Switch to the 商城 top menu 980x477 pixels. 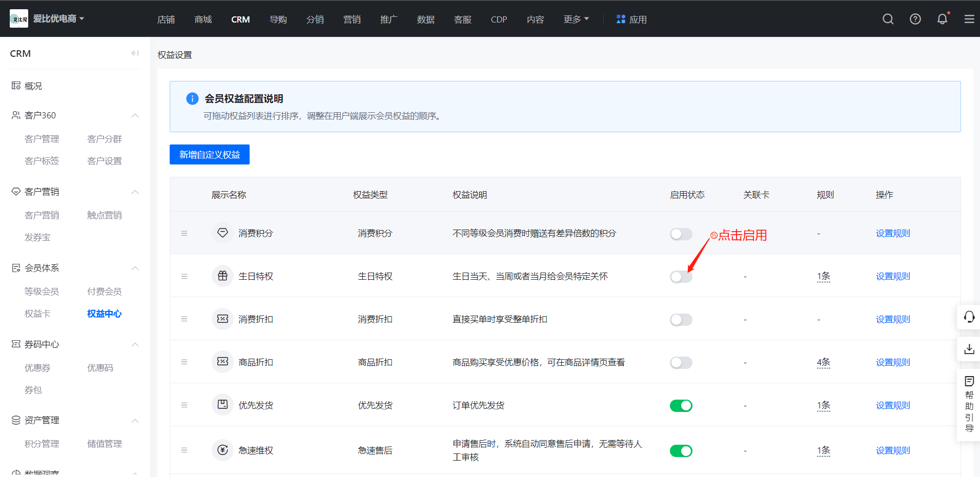(x=203, y=19)
